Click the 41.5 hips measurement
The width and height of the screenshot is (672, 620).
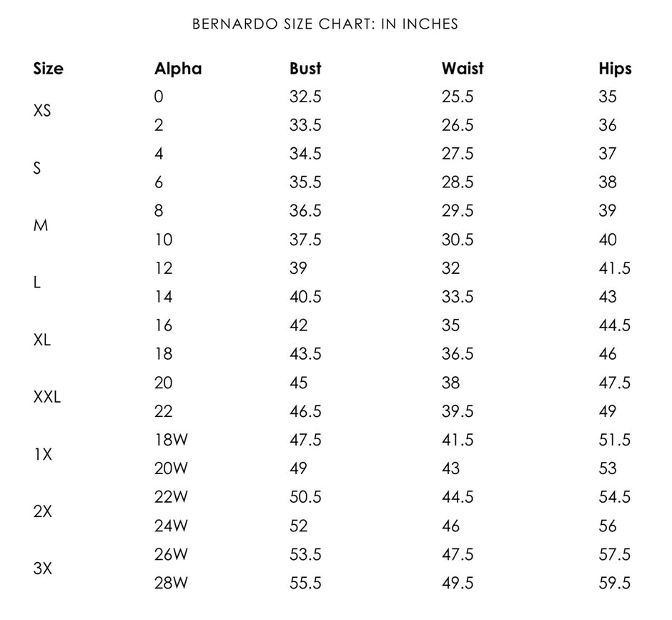click(x=614, y=268)
